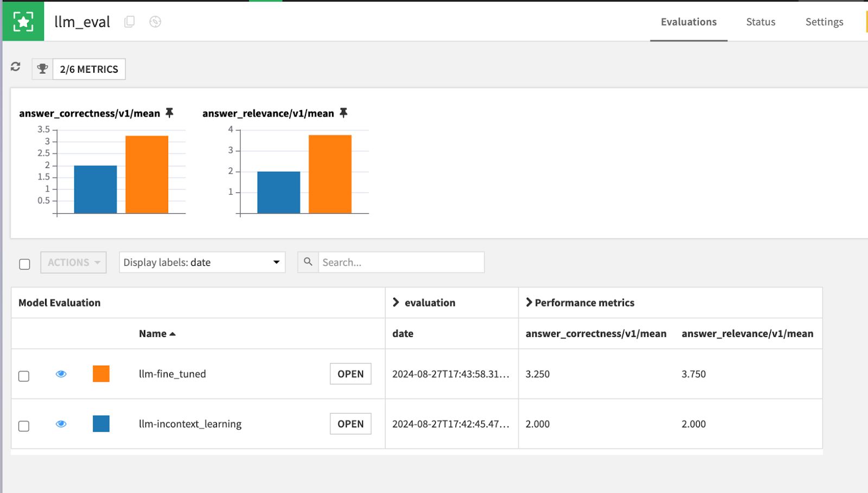Image resolution: width=868 pixels, height=493 pixels.
Task: Open the ACTIONS dropdown
Action: click(x=73, y=262)
